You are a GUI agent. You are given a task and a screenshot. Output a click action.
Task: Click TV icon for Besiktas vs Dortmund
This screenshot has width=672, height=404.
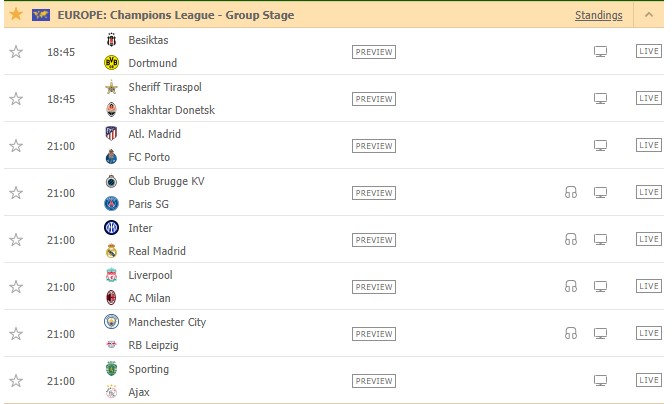[600, 52]
